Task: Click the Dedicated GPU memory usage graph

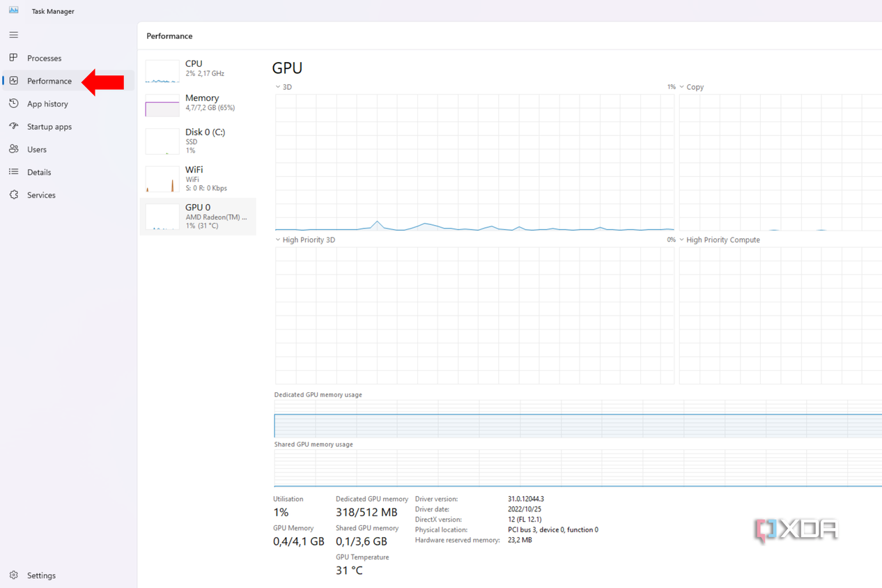Action: pos(578,419)
